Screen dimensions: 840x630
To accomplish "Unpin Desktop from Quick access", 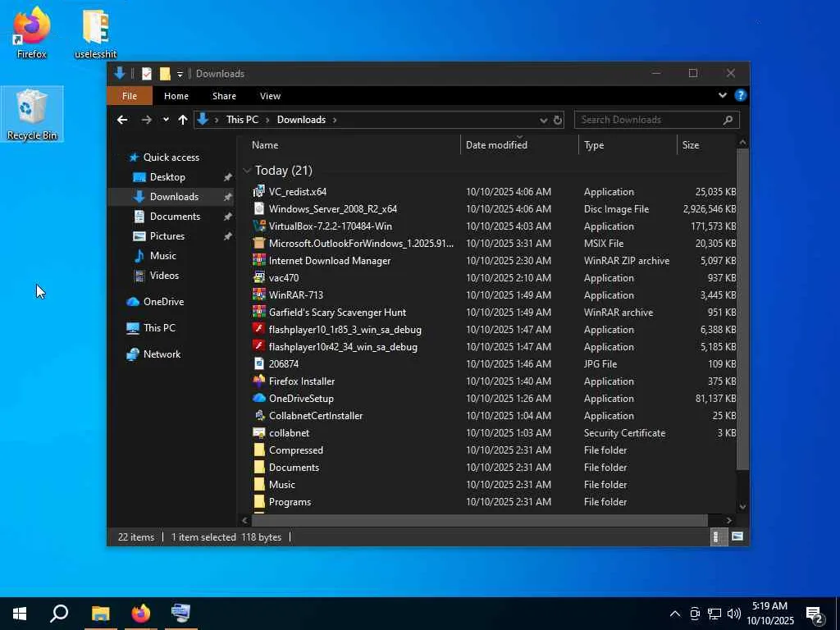I will [x=228, y=177].
